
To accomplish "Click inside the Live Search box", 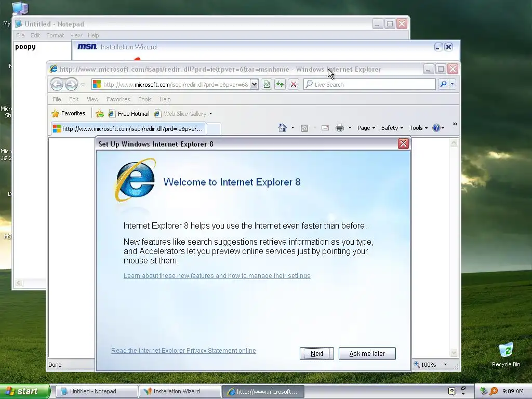I will pos(369,85).
